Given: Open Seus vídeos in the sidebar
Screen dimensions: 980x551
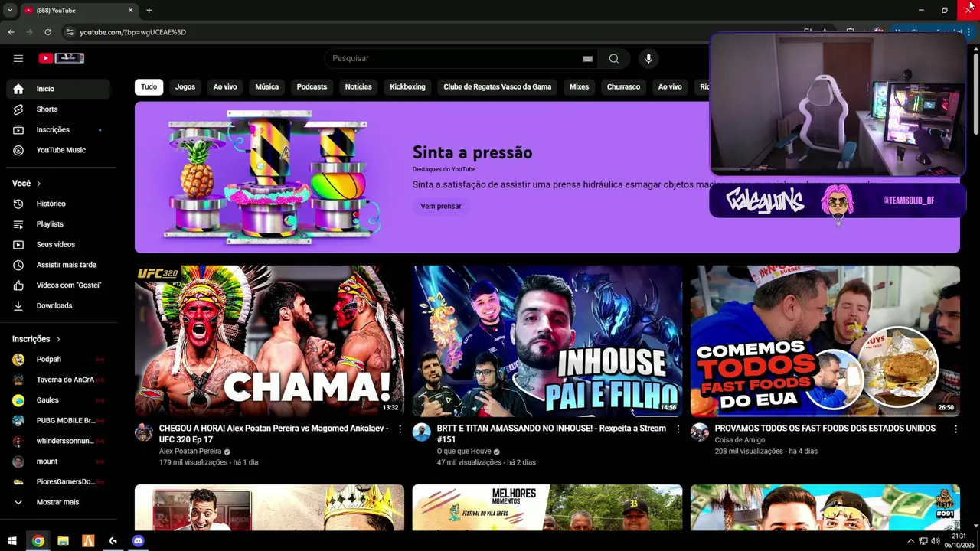Looking at the screenshot, I should tap(58, 245).
